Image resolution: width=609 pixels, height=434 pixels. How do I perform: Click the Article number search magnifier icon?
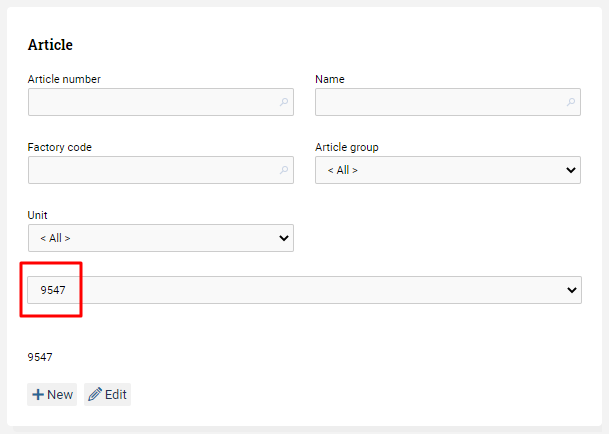click(284, 102)
